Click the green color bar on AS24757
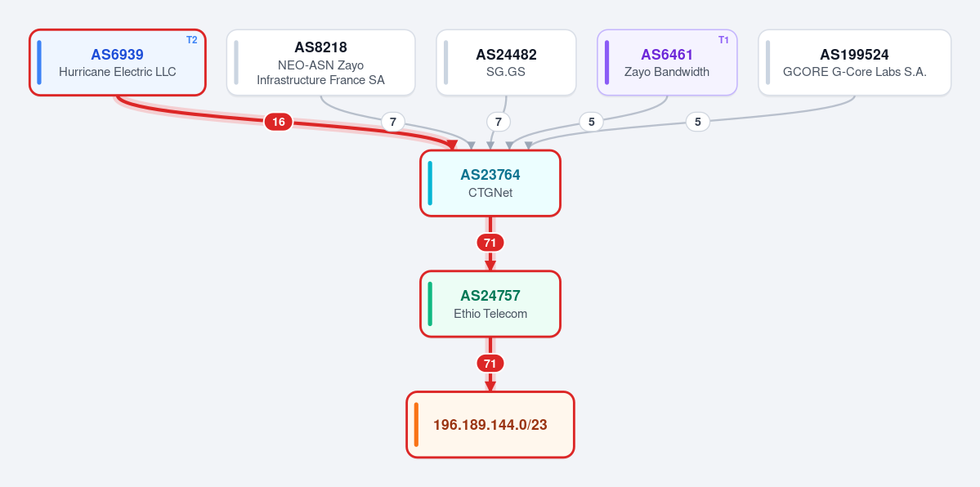This screenshot has height=487, width=980. 430,304
